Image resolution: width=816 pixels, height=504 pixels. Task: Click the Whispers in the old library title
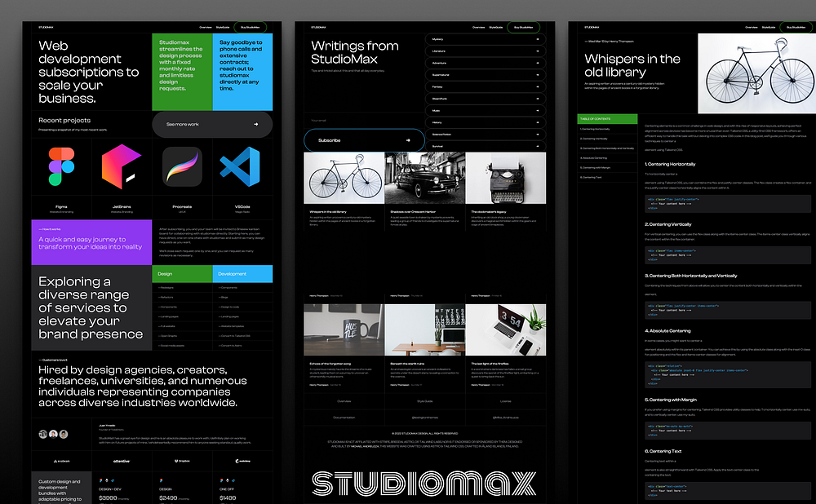(x=632, y=65)
